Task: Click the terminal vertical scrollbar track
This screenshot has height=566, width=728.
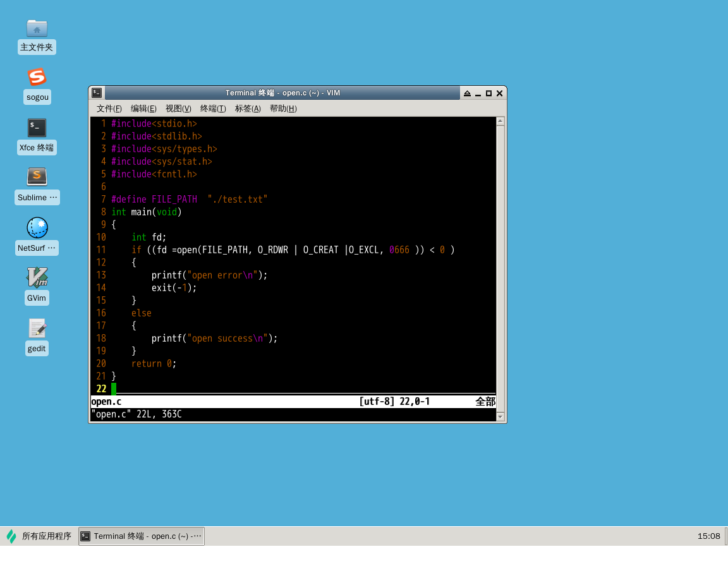Action: (x=500, y=269)
